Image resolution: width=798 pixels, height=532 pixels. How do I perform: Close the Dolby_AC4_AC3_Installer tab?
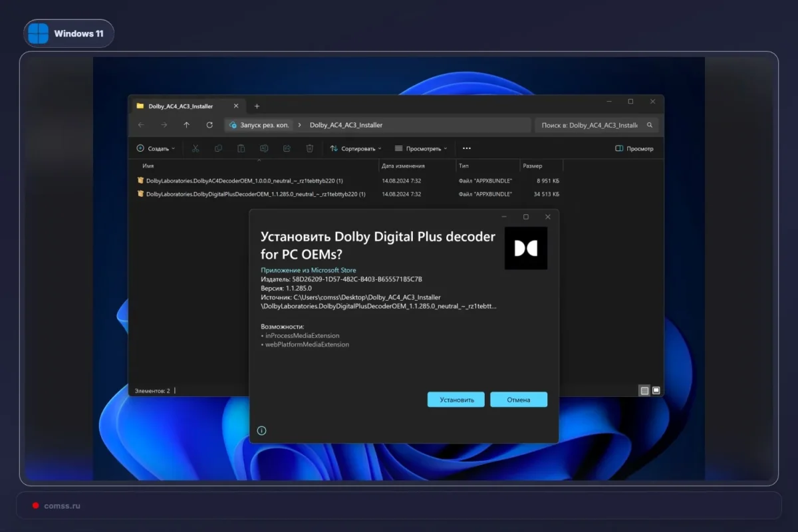pyautogui.click(x=235, y=106)
